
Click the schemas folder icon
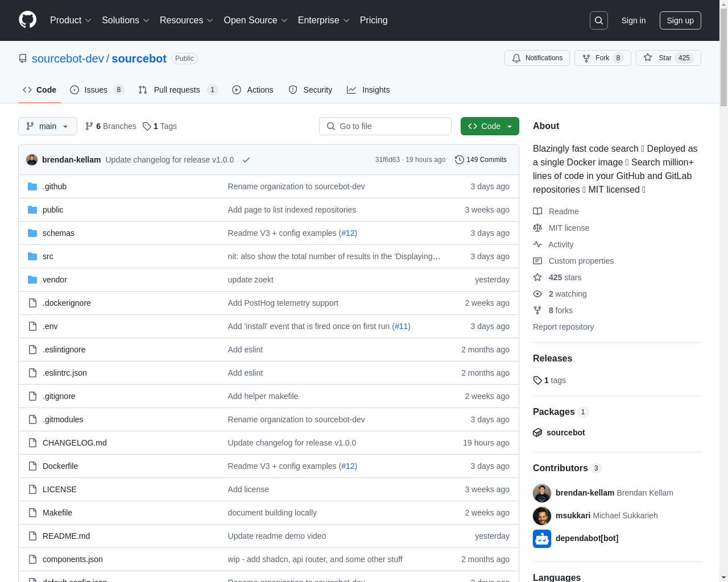pyautogui.click(x=32, y=233)
